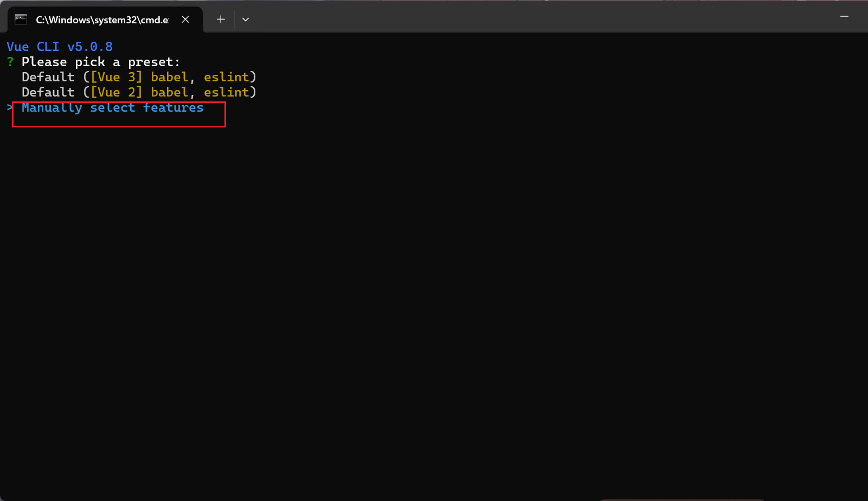Minimize the terminal window
Viewport: 868px width, 501px height.
[844, 17]
